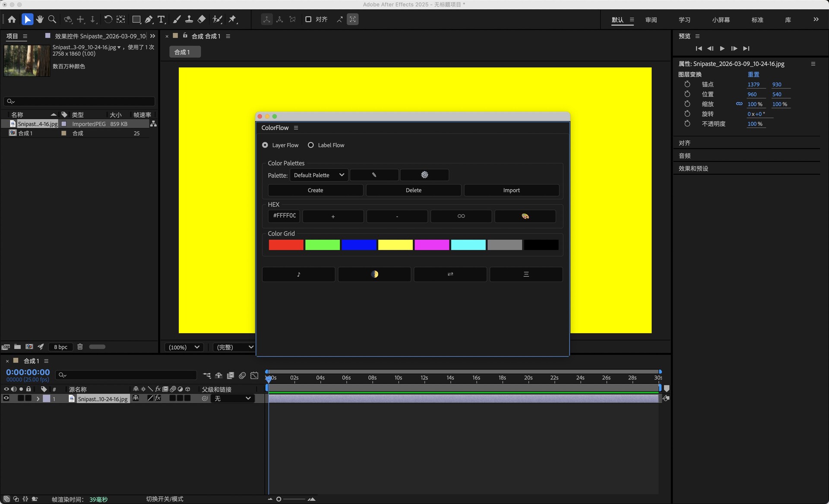Select the Hand tool in toolbar
829x504 pixels.
click(x=40, y=19)
